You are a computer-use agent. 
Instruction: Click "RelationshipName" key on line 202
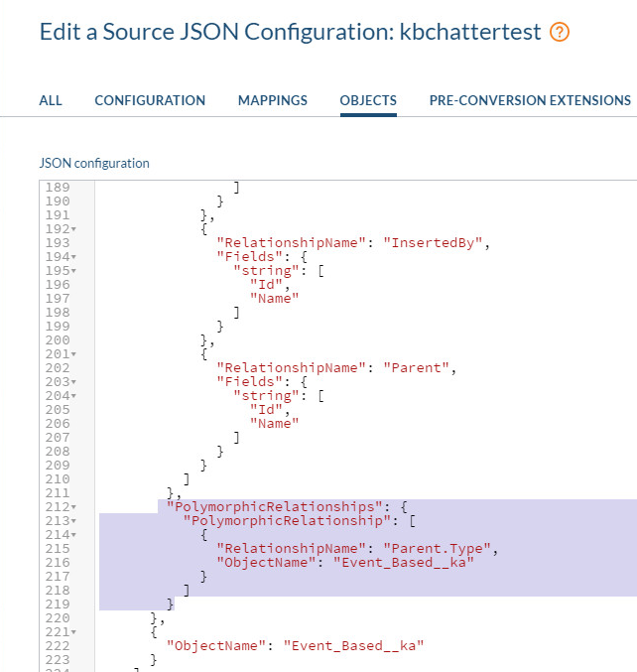[291, 368]
